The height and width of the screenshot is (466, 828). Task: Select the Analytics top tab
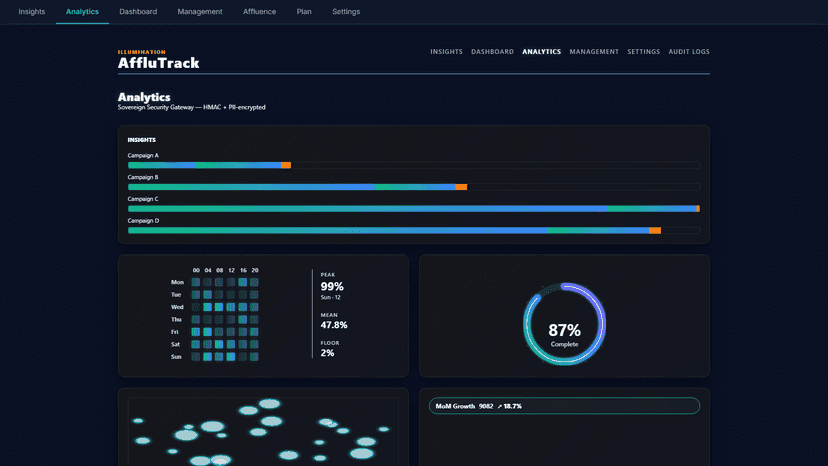[82, 12]
